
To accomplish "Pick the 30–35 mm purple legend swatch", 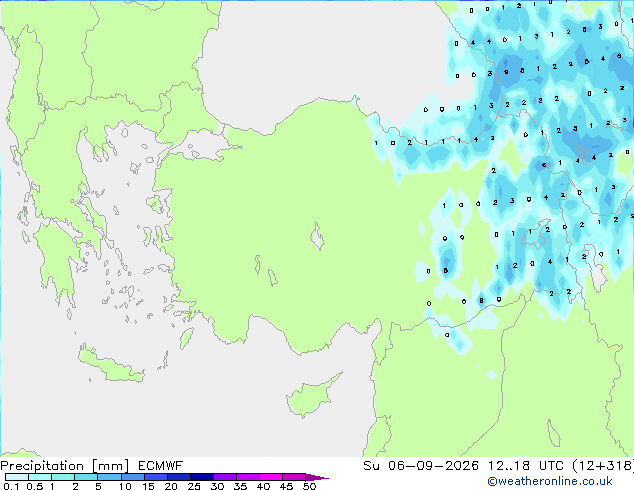I will tap(224, 477).
